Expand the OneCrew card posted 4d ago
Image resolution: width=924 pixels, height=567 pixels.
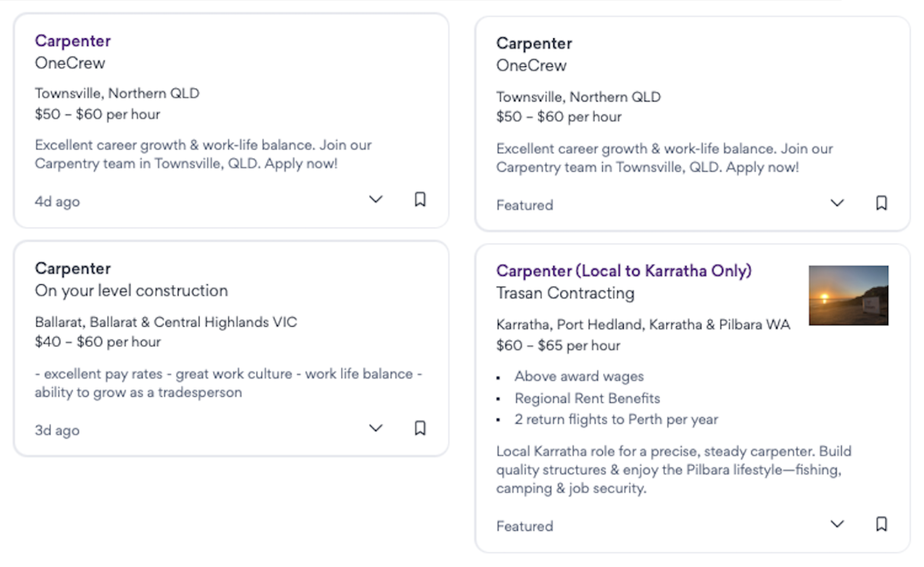pyautogui.click(x=376, y=200)
